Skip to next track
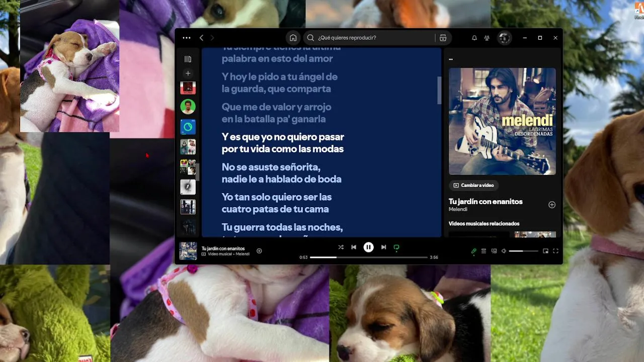The image size is (644, 362). pyautogui.click(x=383, y=247)
